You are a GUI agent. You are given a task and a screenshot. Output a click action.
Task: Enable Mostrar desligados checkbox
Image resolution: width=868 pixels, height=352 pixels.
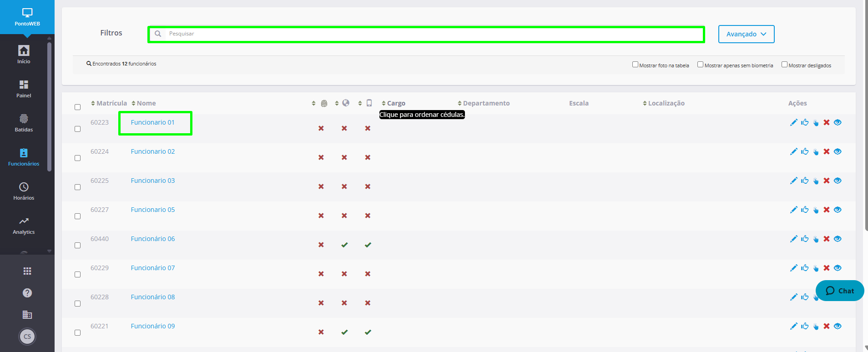pyautogui.click(x=784, y=65)
